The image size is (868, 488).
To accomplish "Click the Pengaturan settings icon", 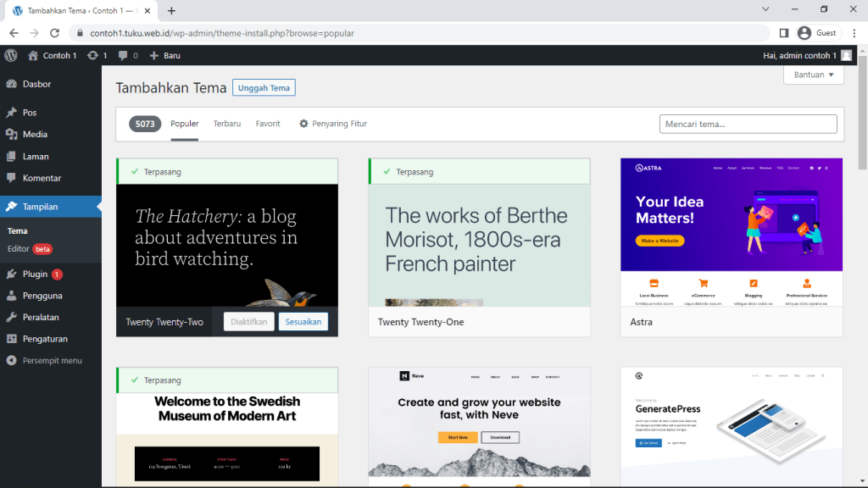I will tap(11, 339).
